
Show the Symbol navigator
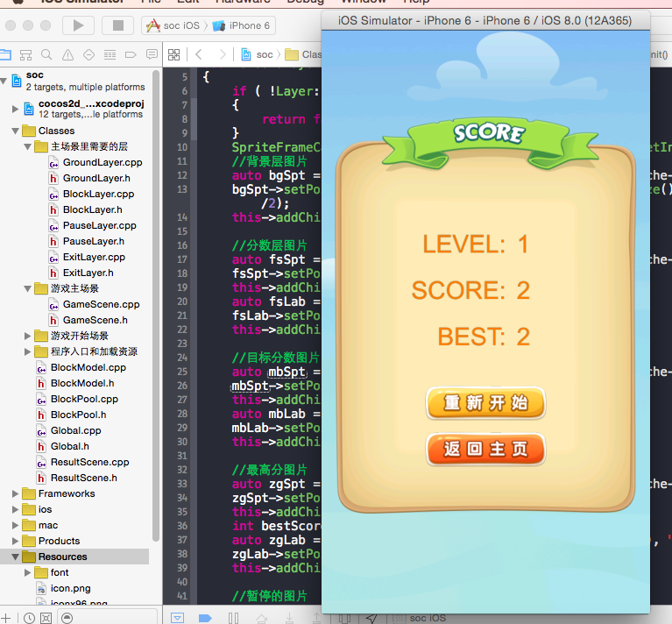tap(25, 54)
